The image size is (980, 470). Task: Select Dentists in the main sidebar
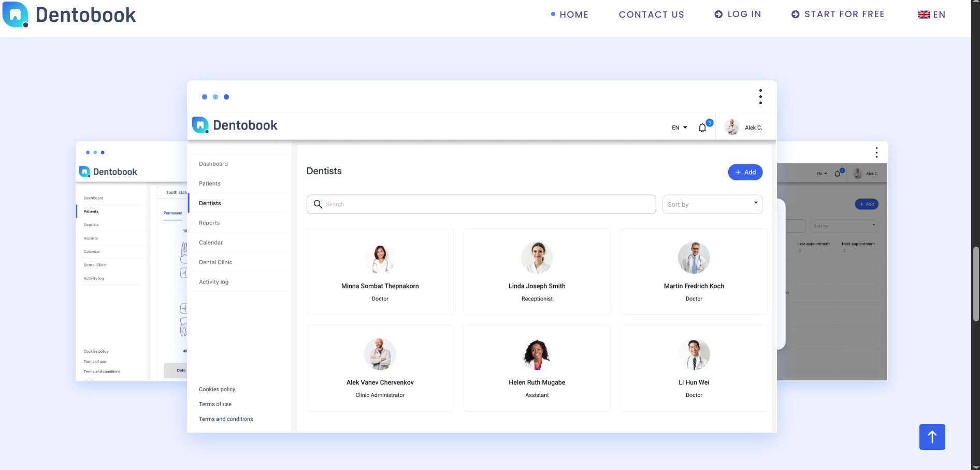tap(210, 203)
